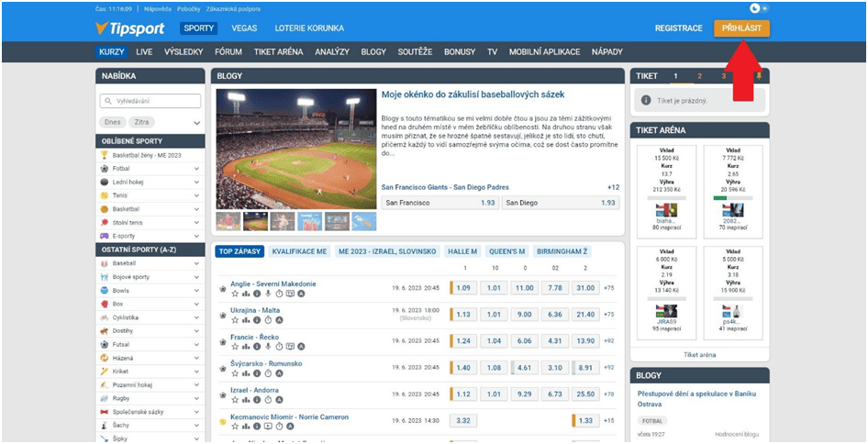Image resolution: width=868 pixels, height=444 pixels.
Task: Click microphone icon for Francie - Řecko
Action: [x=268, y=347]
